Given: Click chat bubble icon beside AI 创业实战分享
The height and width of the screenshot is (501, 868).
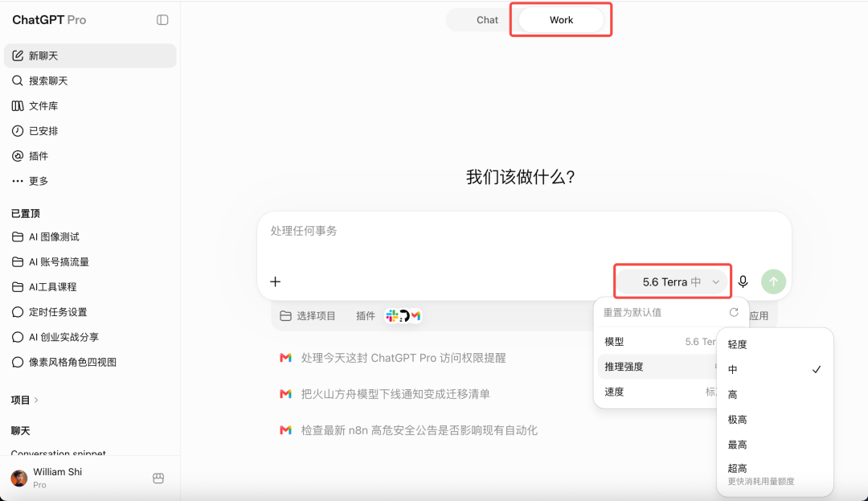Looking at the screenshot, I should [18, 337].
